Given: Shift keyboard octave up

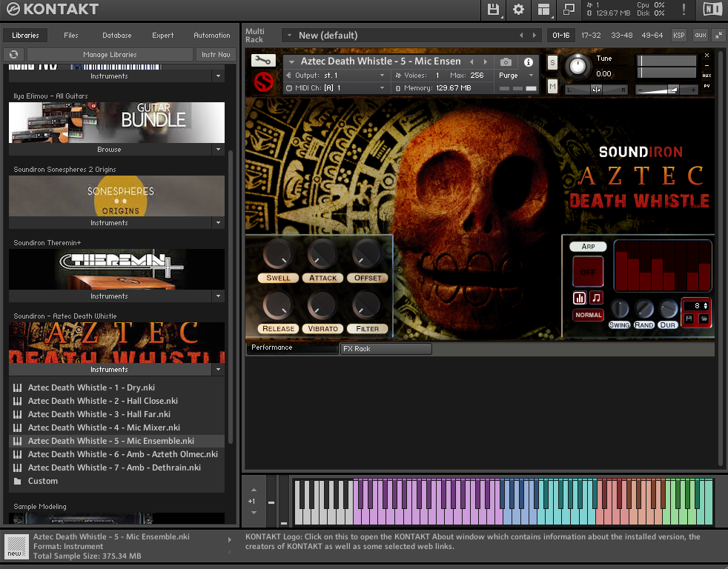Looking at the screenshot, I should [254, 490].
